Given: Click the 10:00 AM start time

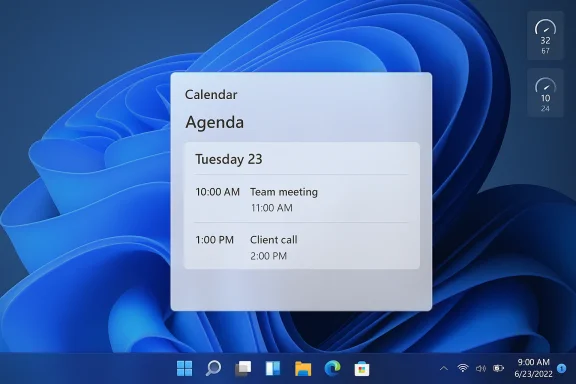Looking at the screenshot, I should 217,192.
